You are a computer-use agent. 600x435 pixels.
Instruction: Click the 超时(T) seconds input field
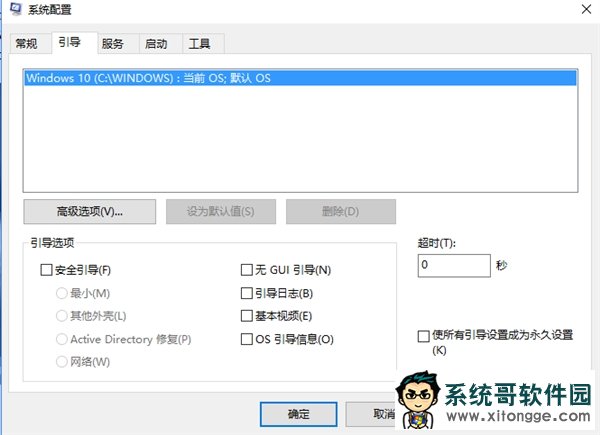454,265
